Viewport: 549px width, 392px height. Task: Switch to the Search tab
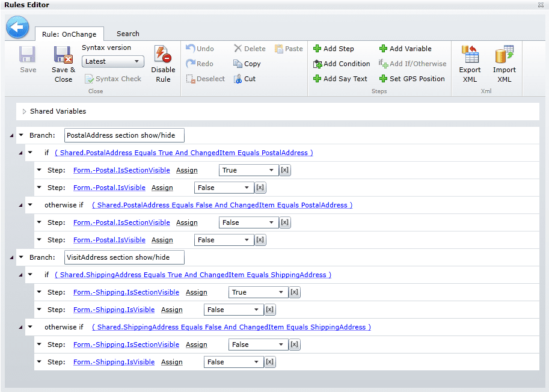[x=127, y=34]
